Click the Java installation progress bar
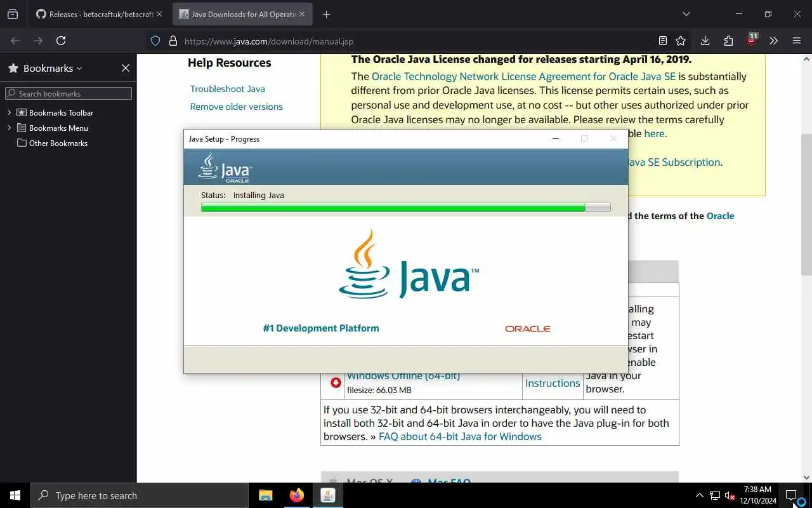Screen dimensions: 812x508 tap(406, 207)
